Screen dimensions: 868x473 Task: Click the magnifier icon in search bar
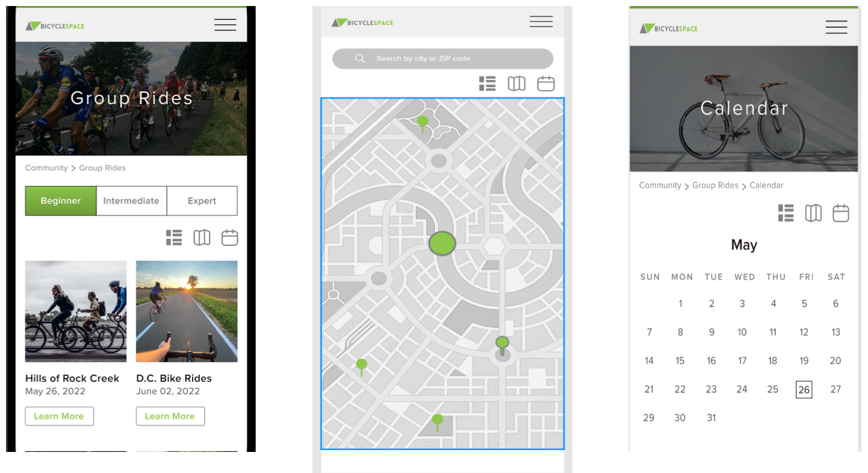click(x=360, y=58)
